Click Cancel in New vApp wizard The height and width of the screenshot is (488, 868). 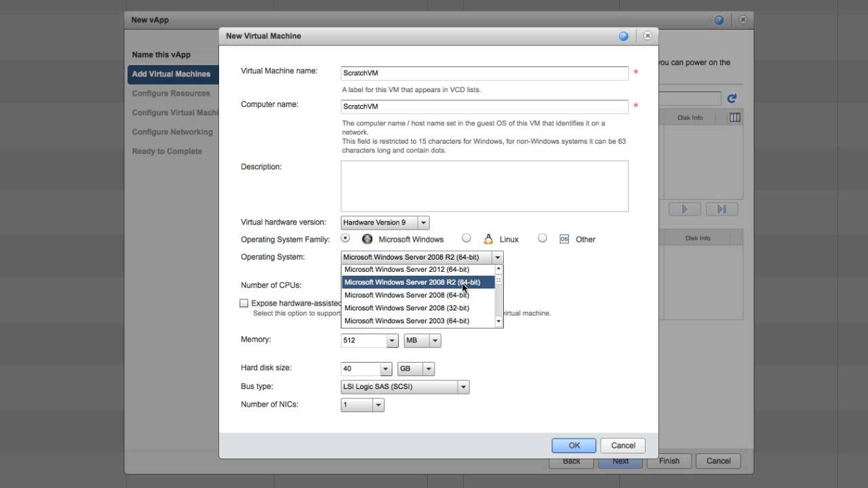click(x=718, y=461)
